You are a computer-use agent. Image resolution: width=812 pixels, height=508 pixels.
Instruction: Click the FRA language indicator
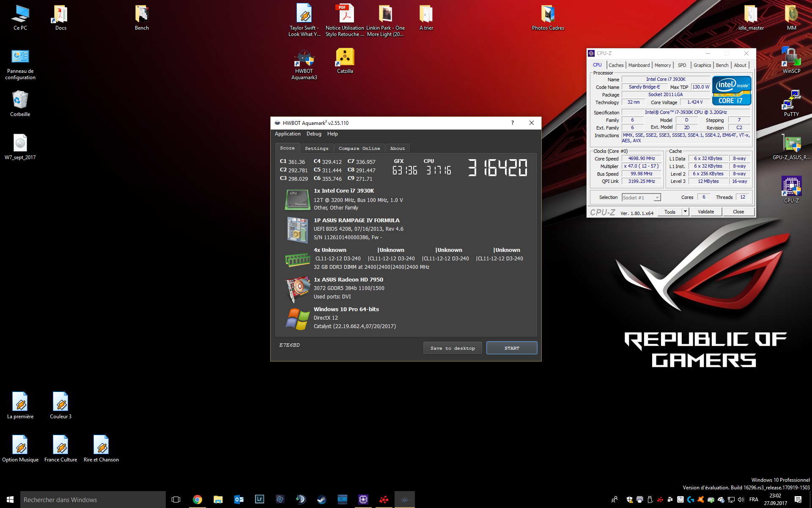tap(754, 500)
